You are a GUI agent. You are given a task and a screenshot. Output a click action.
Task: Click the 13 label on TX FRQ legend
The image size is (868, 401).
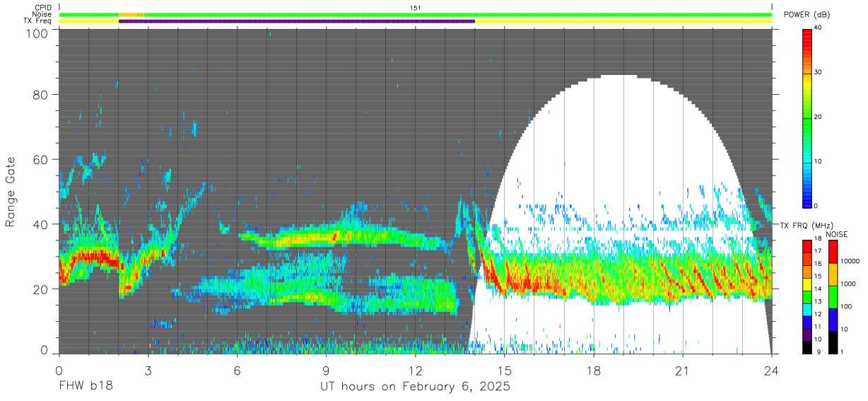[x=818, y=302]
